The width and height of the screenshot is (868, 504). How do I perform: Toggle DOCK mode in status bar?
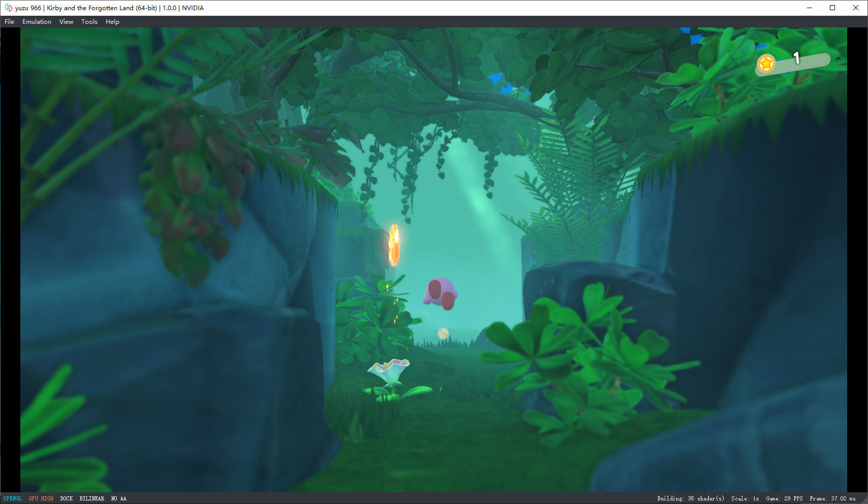click(x=67, y=498)
